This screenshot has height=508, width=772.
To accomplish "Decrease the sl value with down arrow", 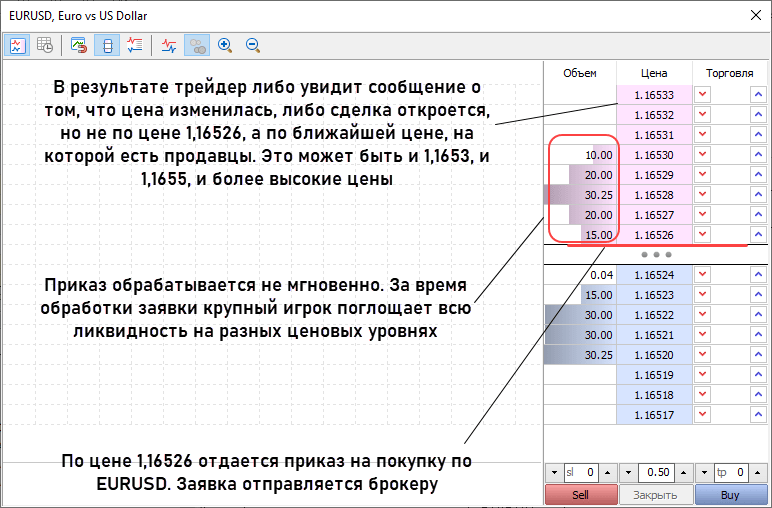I will (x=554, y=472).
